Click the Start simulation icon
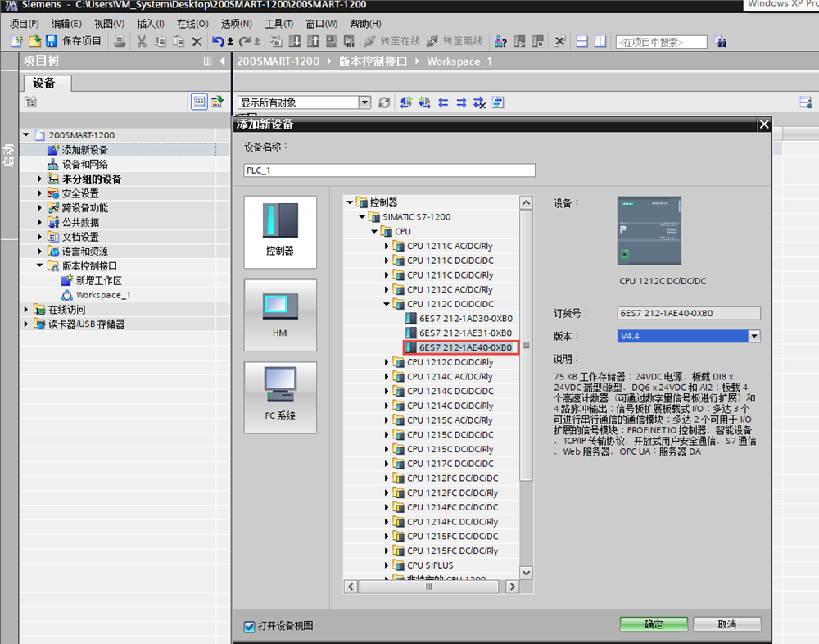This screenshot has width=819, height=644. [331, 41]
